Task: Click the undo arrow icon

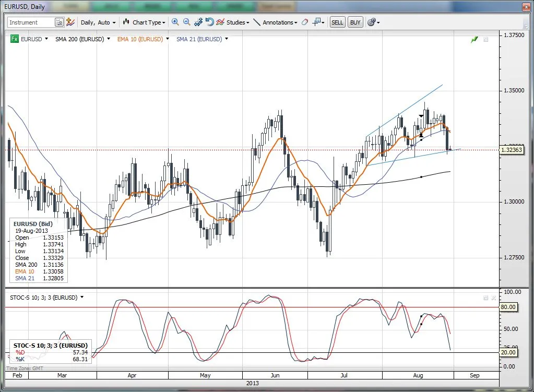Action: click(209, 22)
